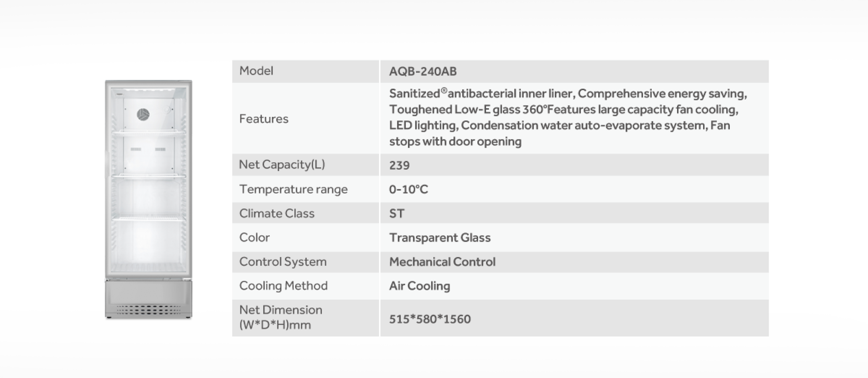Click the AQB-240AB model number

tap(423, 71)
